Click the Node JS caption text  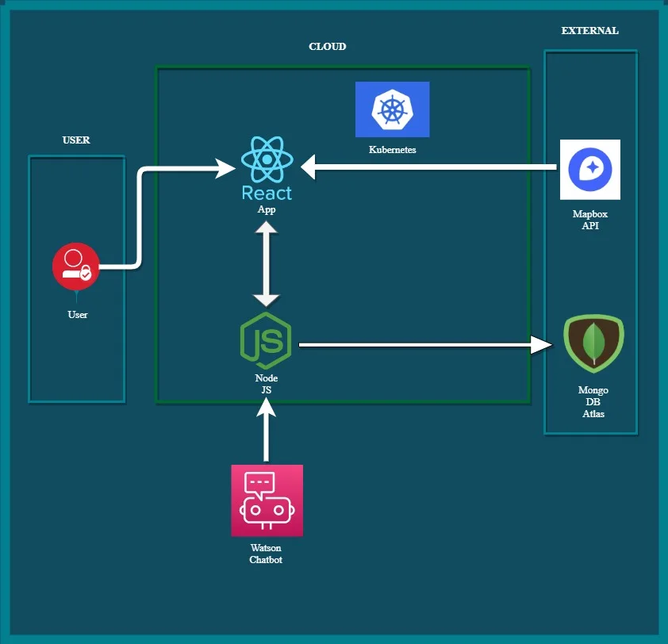tap(267, 384)
